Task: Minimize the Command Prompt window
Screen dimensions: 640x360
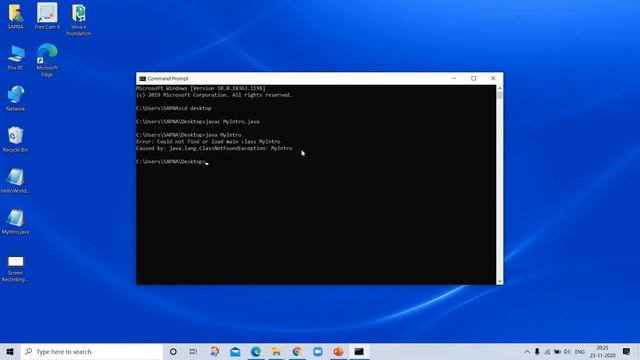Action: coord(454,78)
